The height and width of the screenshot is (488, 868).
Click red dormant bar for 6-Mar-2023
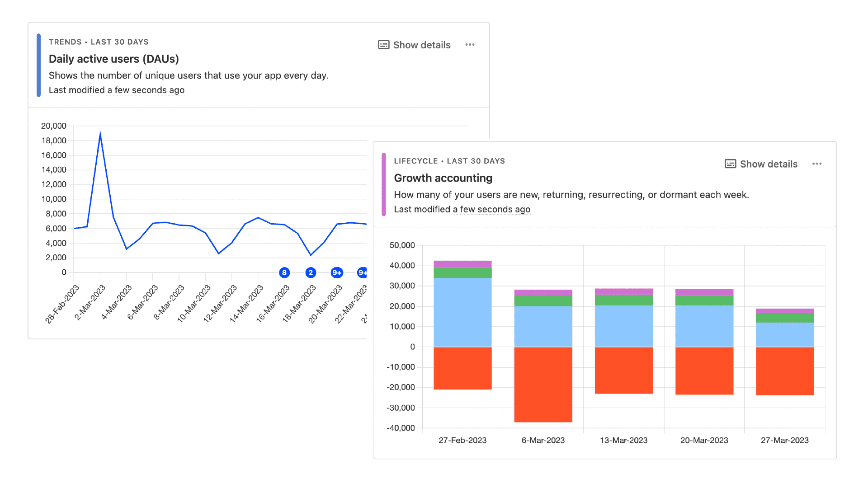pyautogui.click(x=543, y=384)
